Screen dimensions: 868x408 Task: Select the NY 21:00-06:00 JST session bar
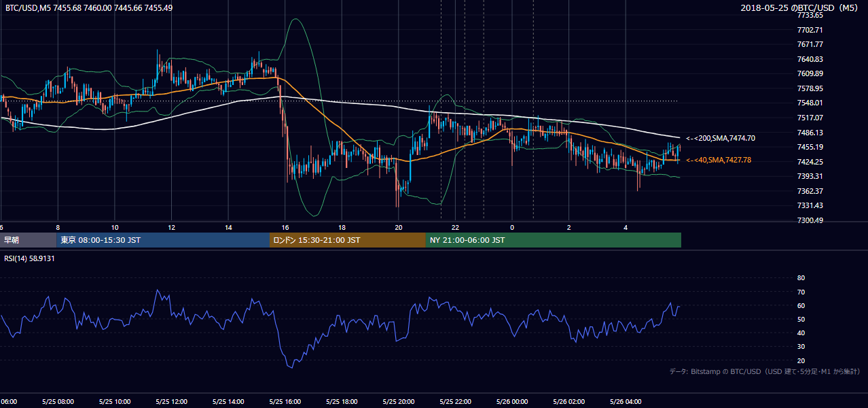pyautogui.click(x=554, y=240)
